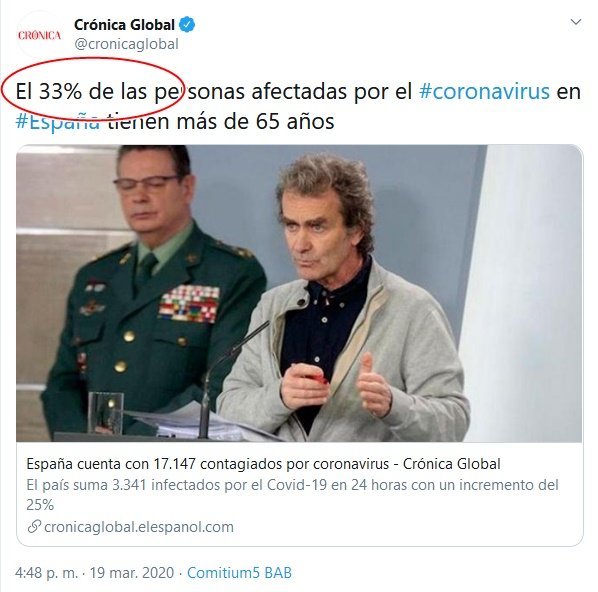Click the chain link icon beside the domain

(x=34, y=527)
